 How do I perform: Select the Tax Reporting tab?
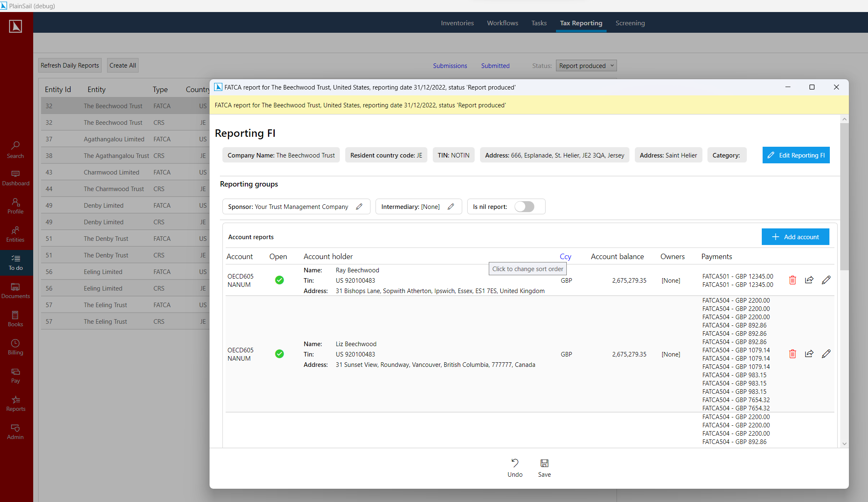point(581,23)
